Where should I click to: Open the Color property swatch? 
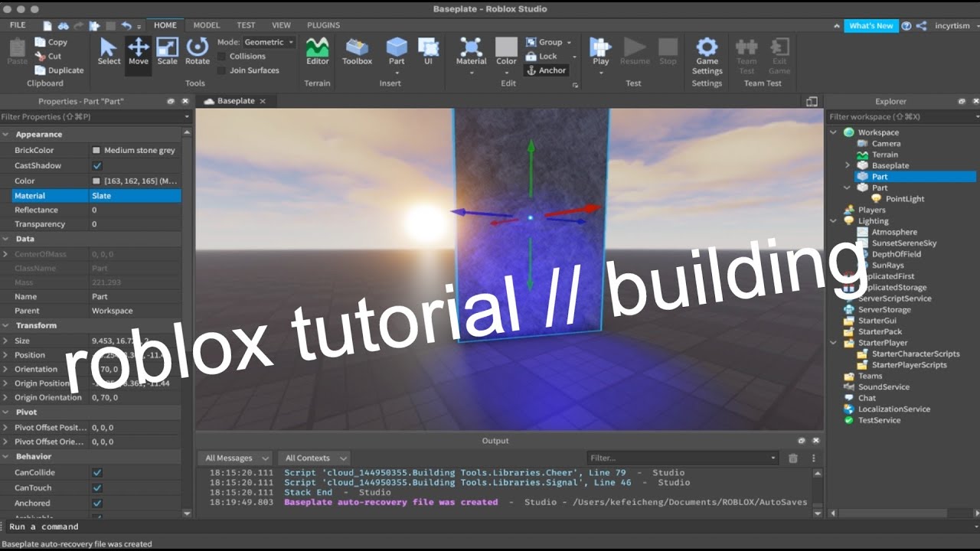pyautogui.click(x=96, y=181)
